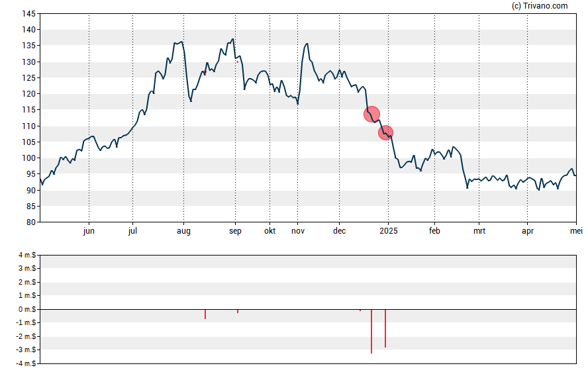Click the small red dot on the mid-August price line

pos(205,71)
